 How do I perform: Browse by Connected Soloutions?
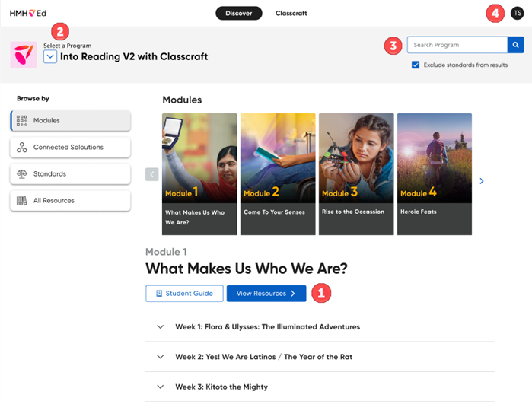[x=71, y=147]
